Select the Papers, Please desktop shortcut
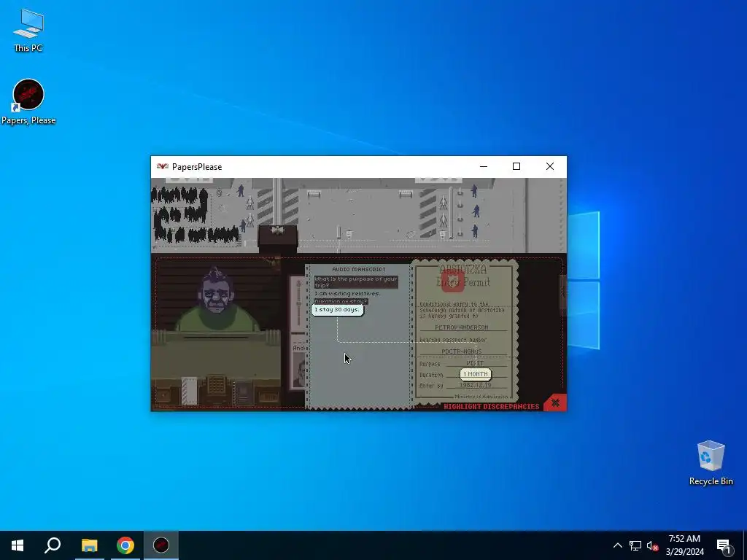 tap(28, 102)
